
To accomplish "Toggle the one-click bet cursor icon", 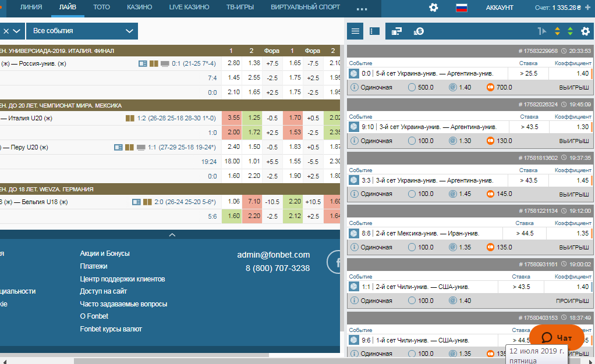I will tap(542, 31).
